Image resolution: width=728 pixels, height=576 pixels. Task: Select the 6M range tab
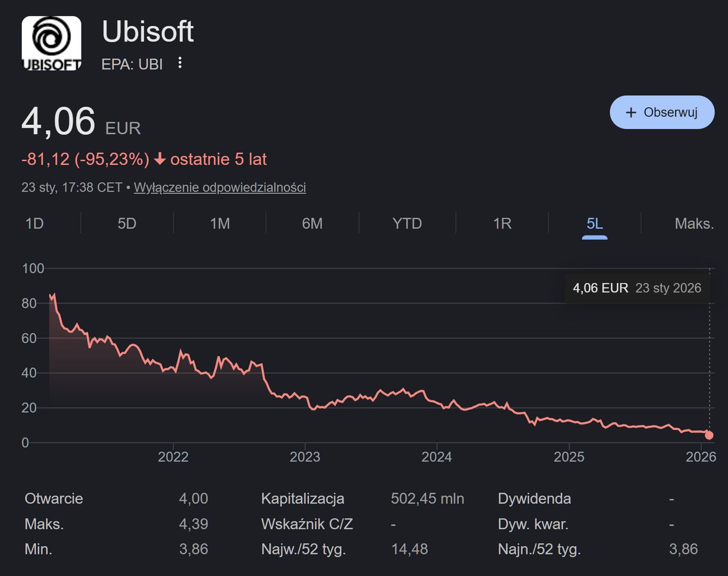click(x=313, y=223)
